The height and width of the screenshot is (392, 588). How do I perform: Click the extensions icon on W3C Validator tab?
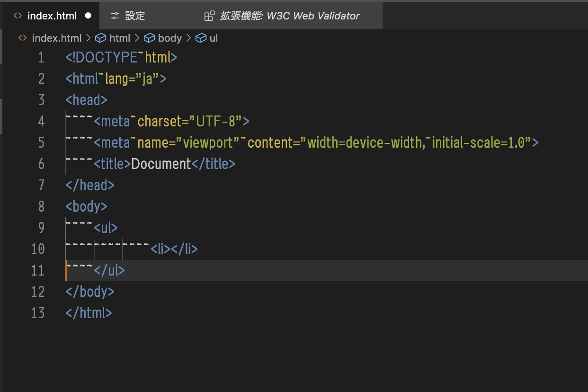point(209,16)
